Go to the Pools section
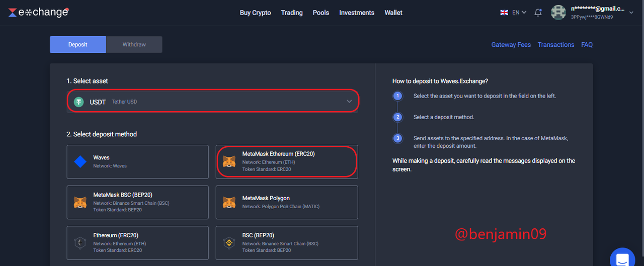 click(x=321, y=13)
